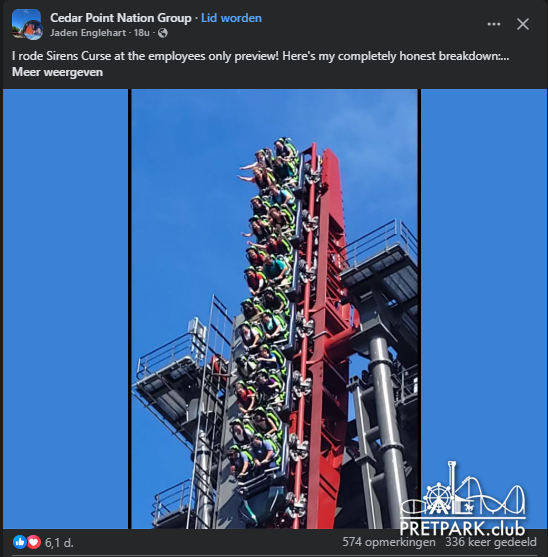View the 336 keer gedeeld shares
548x557 pixels.
(491, 542)
